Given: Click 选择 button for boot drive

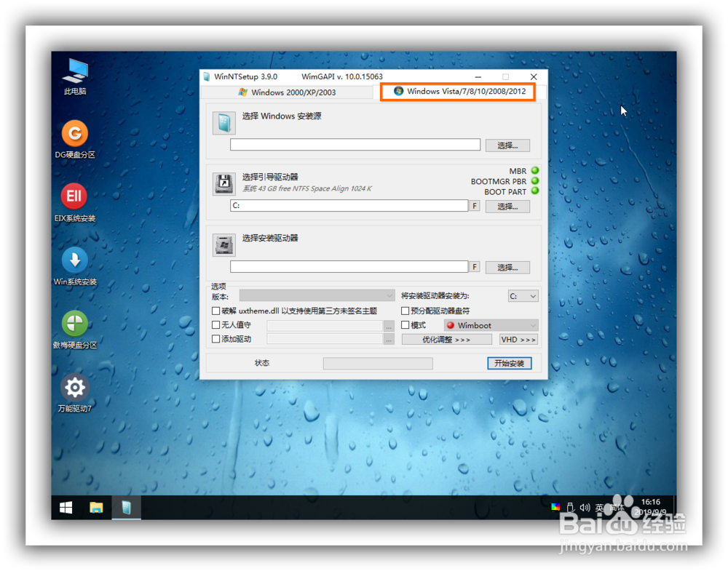Looking at the screenshot, I should pos(507,207).
